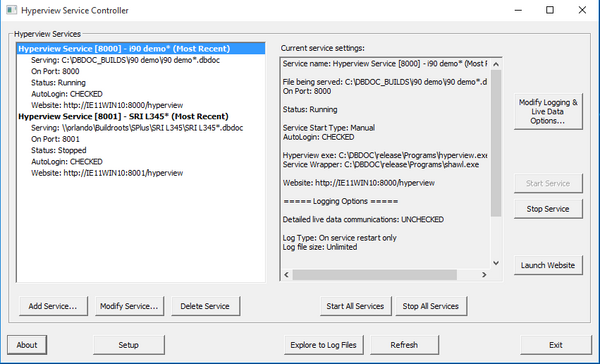Click 'Status: Stopped' line
The height and width of the screenshot is (364, 600).
pos(59,150)
